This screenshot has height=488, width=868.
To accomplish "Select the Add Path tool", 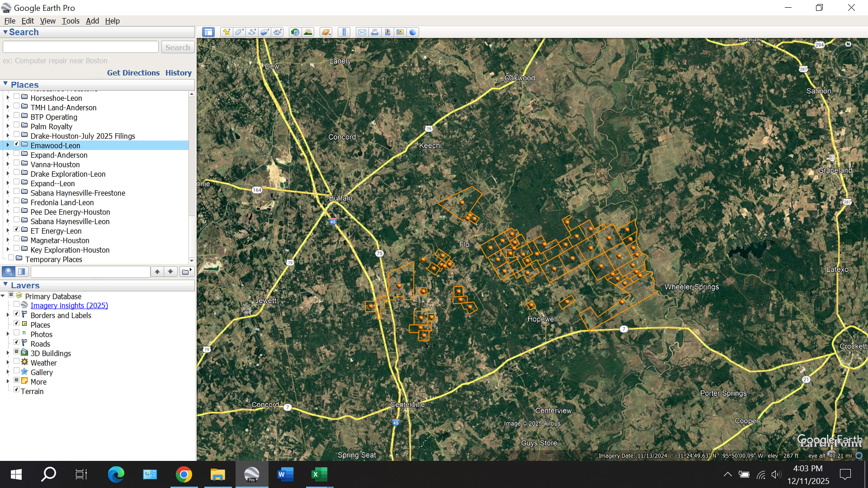I will pos(252,32).
